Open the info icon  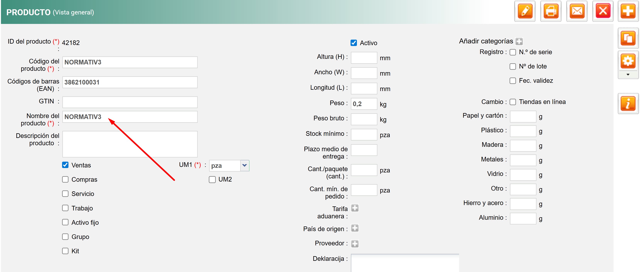pos(628,104)
